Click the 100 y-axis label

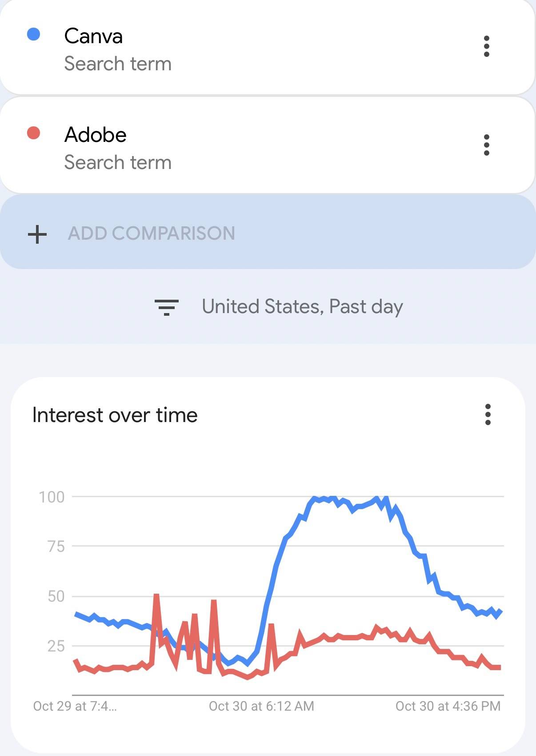(x=52, y=497)
